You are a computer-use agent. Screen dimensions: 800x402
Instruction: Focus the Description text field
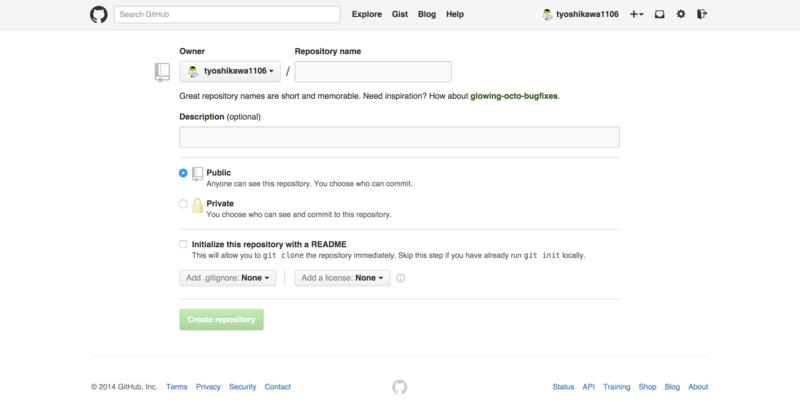399,137
